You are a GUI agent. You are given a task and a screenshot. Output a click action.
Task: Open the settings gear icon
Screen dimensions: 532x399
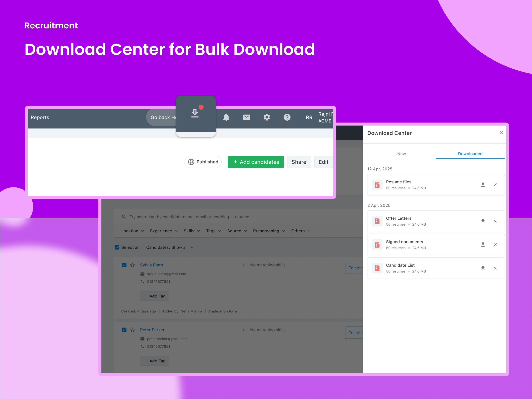[x=267, y=117]
